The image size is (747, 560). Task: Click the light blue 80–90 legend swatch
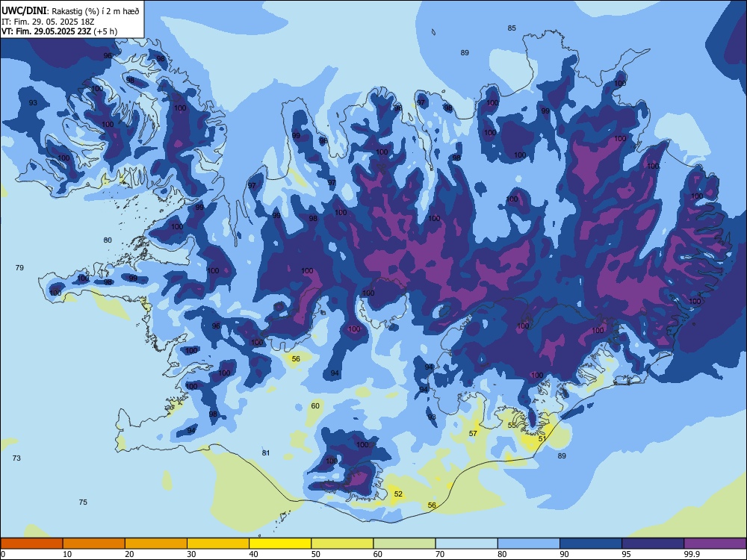click(529, 544)
